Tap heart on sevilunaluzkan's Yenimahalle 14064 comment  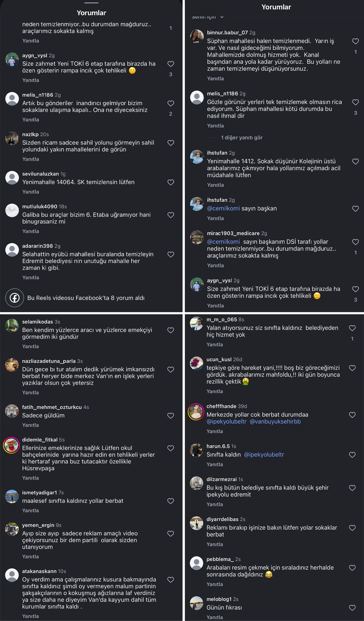(x=171, y=182)
